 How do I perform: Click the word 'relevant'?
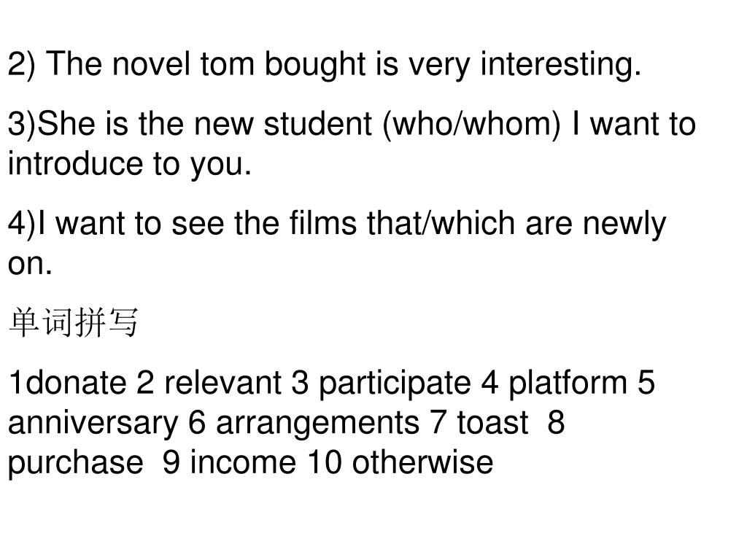223,383
